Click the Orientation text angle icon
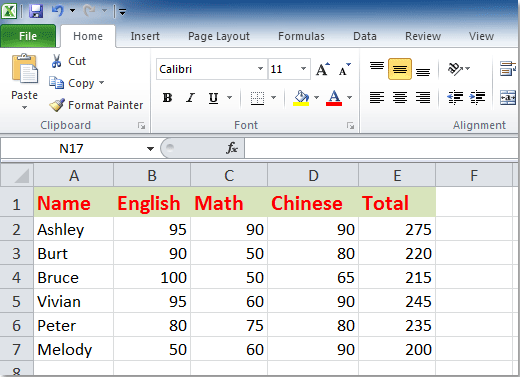This screenshot has height=377, width=520. click(455, 69)
